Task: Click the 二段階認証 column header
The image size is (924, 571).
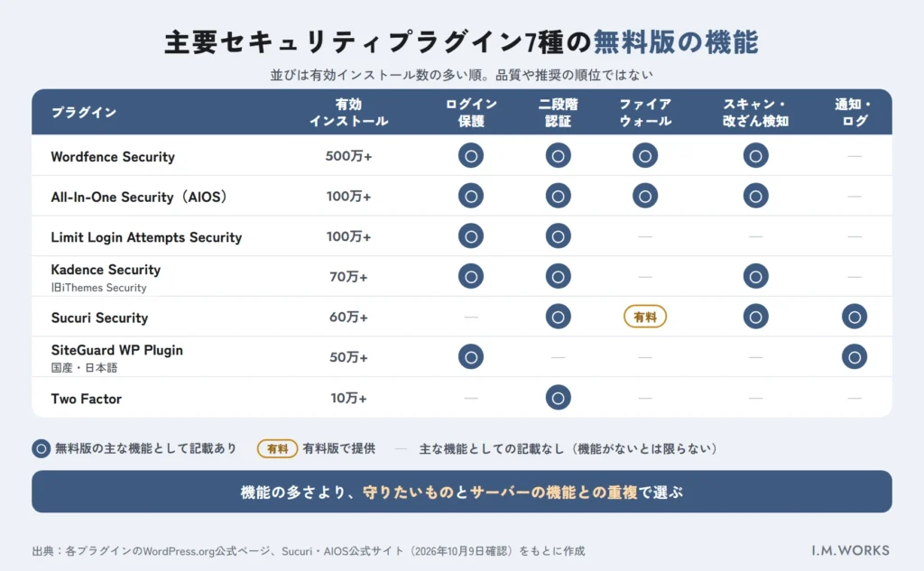Action: coord(558,112)
